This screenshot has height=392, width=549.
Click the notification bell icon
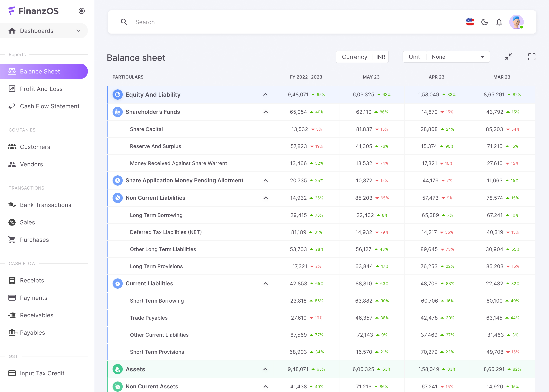coord(499,22)
